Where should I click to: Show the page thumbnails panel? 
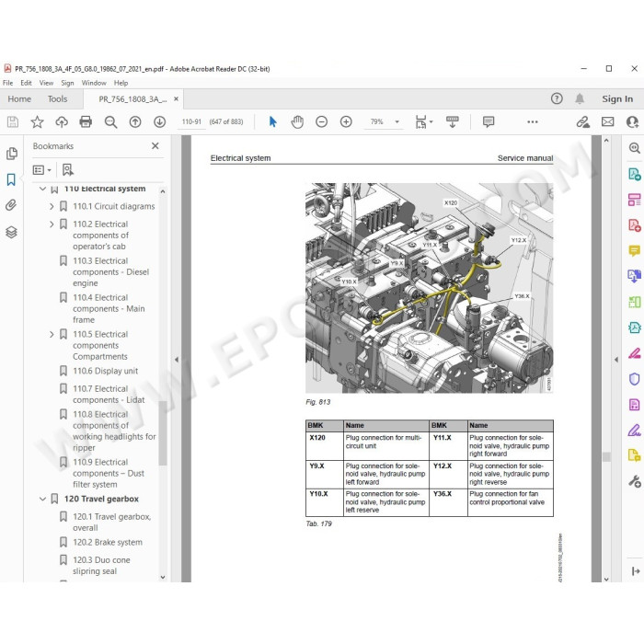tap(11, 154)
